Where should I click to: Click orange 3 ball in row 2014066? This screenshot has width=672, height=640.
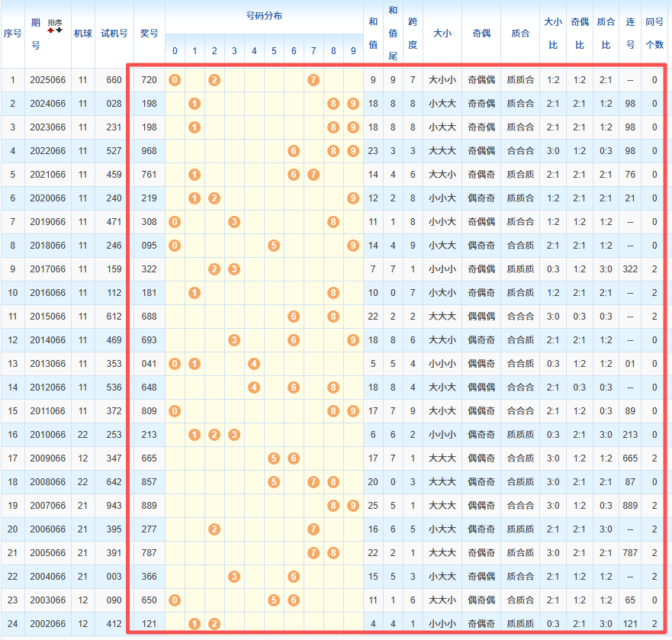point(234,340)
